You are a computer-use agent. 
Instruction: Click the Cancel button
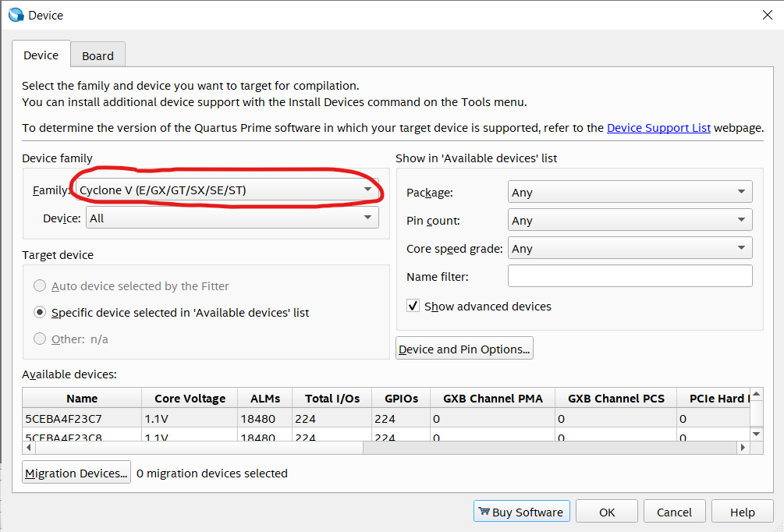674,512
